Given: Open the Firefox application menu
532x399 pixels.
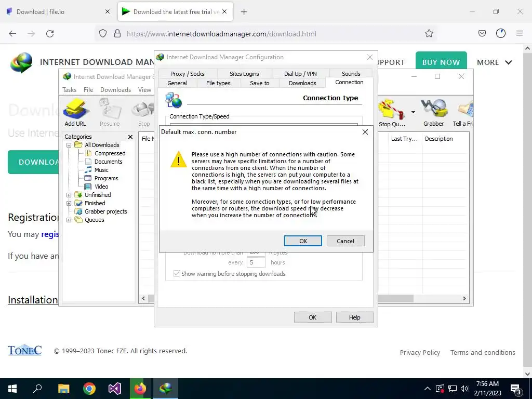Looking at the screenshot, I should (x=520, y=33).
